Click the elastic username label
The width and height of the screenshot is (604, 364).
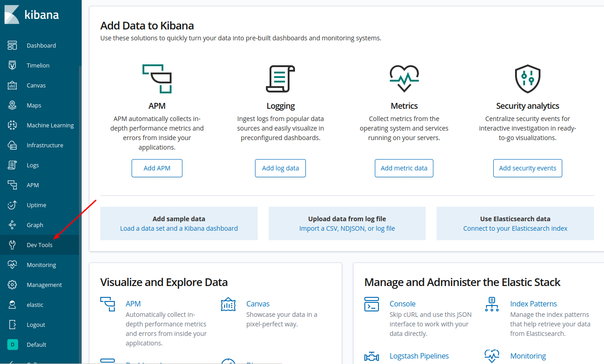coord(35,305)
